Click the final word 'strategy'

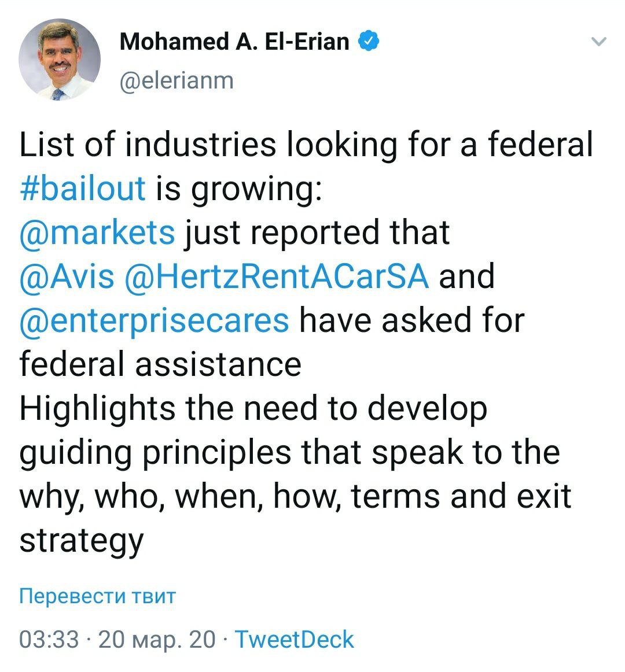(81, 541)
